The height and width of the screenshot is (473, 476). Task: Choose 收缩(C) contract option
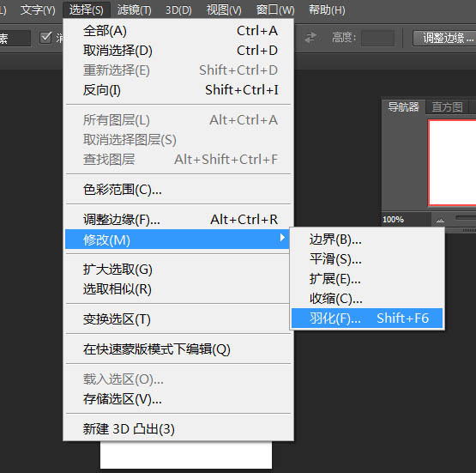click(x=367, y=299)
